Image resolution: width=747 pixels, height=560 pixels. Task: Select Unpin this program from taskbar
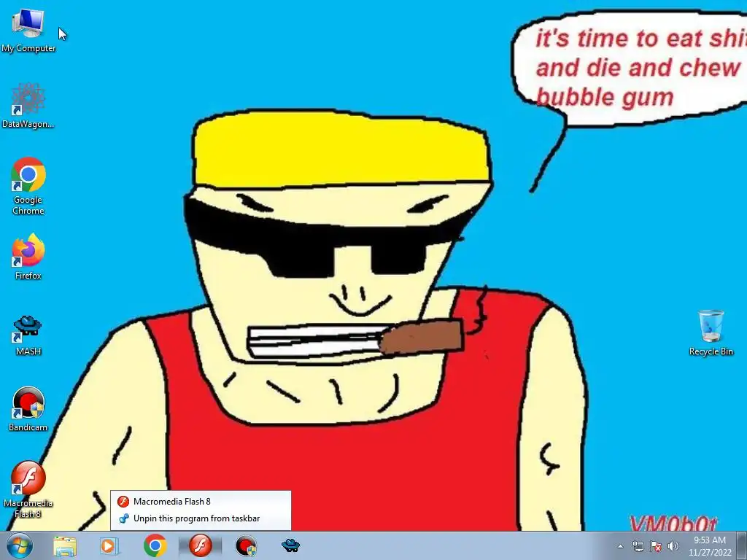click(x=201, y=518)
